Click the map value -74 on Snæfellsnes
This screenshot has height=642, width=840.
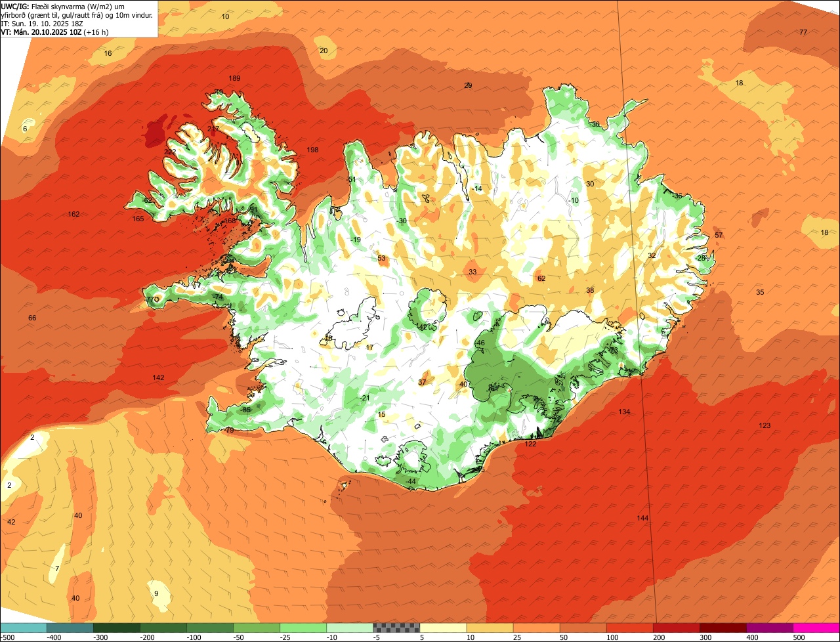click(x=218, y=297)
